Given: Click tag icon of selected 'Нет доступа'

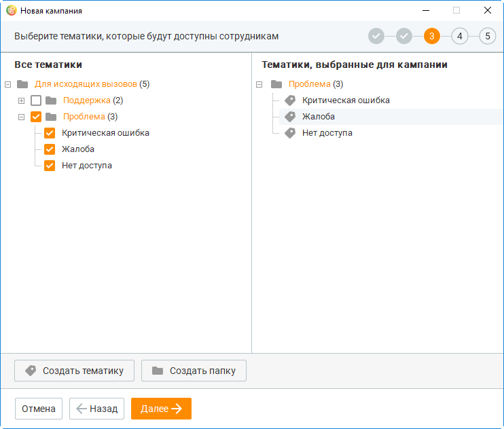Looking at the screenshot, I should pos(290,133).
